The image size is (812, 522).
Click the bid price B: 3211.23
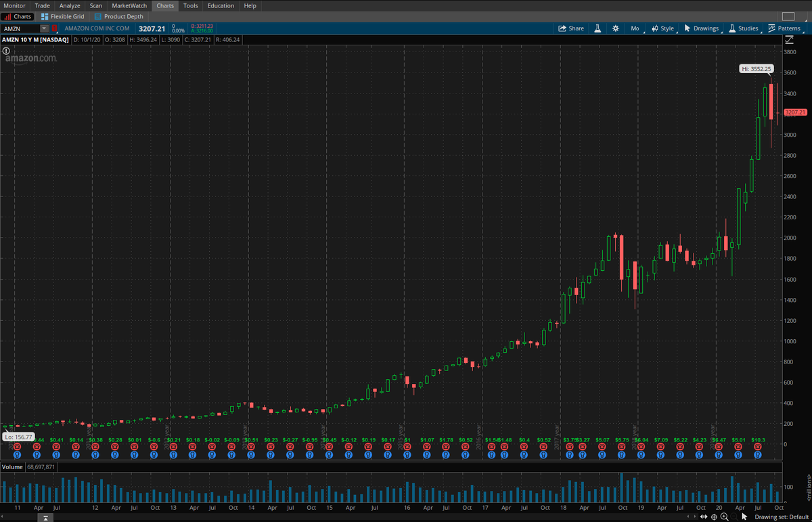tap(202, 26)
